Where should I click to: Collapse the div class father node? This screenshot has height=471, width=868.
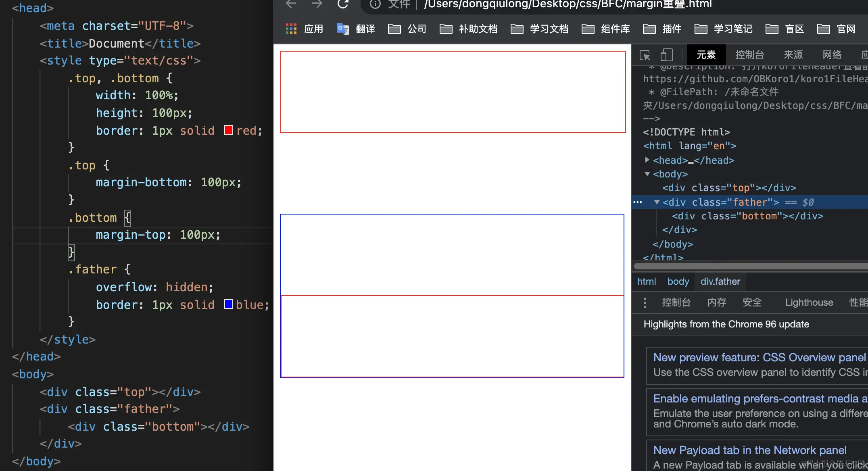[657, 202]
